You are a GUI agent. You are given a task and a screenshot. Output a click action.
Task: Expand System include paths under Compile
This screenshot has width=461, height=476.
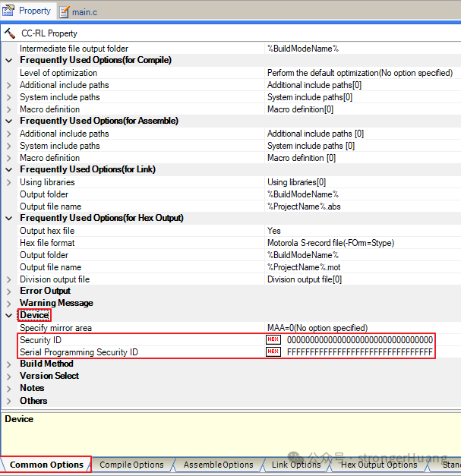tap(9, 97)
